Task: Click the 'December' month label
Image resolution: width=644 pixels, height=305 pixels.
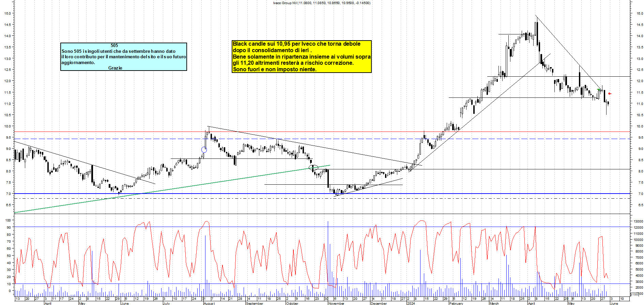Action: (x=379, y=303)
